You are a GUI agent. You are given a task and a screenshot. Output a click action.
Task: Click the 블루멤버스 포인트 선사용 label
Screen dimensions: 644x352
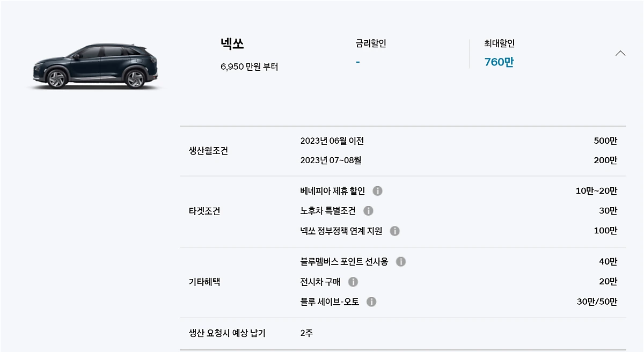(x=344, y=262)
